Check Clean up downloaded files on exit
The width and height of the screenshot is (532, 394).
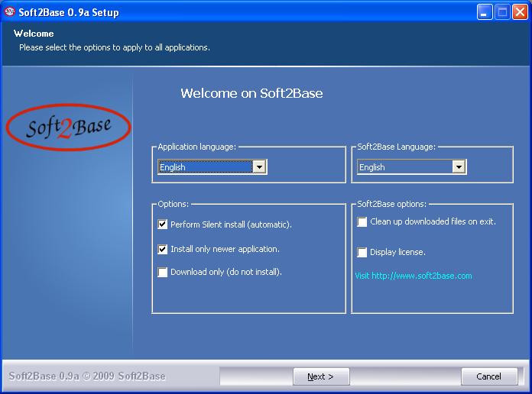tap(362, 221)
